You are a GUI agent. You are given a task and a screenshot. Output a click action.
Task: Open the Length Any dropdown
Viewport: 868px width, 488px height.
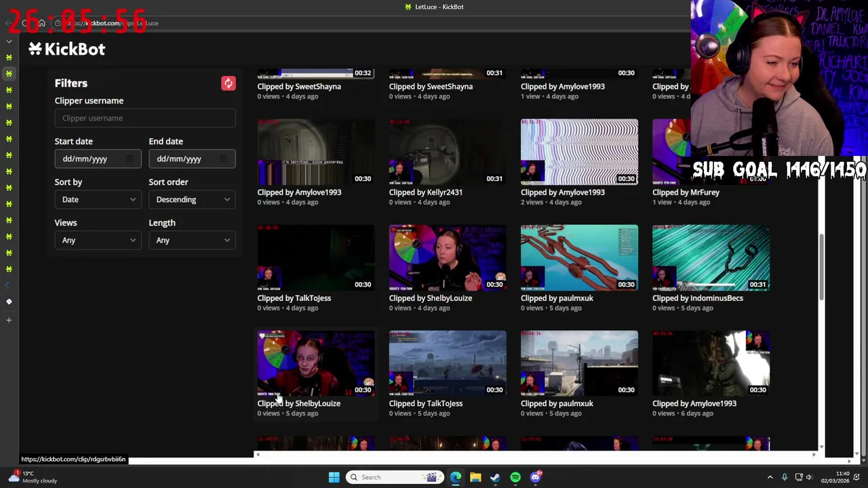click(192, 240)
